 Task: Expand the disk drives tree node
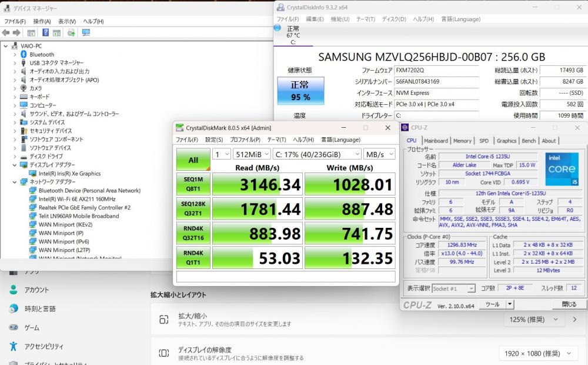pos(15,156)
